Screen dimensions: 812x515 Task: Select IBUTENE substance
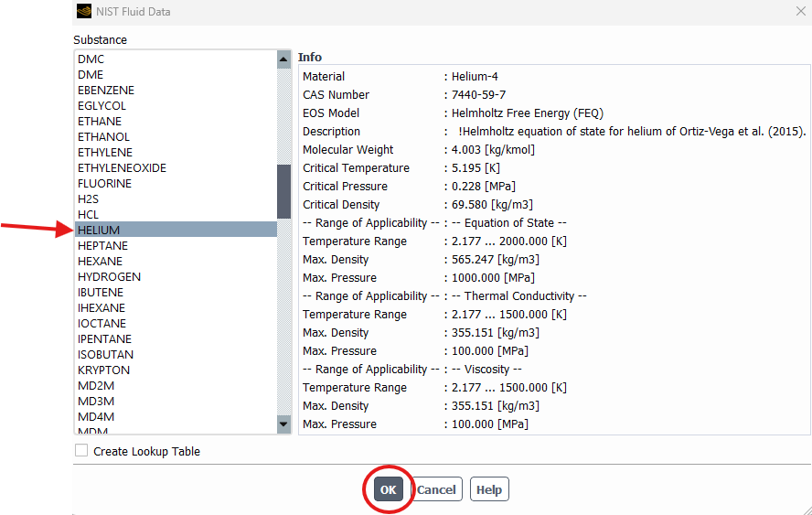point(176,292)
